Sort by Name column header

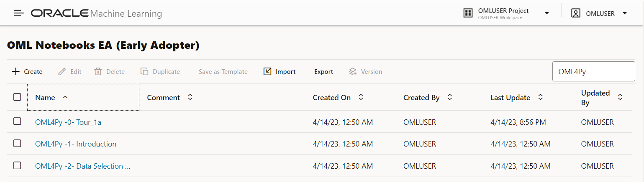tap(45, 98)
